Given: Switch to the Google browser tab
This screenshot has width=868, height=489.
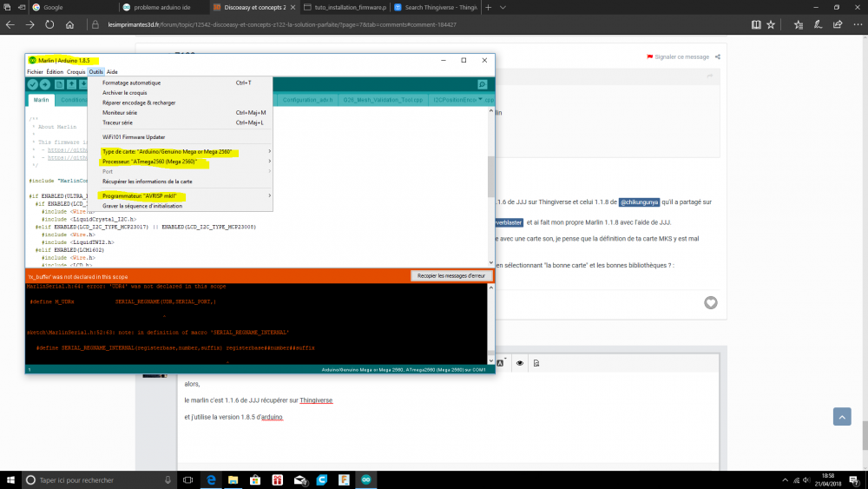Looking at the screenshot, I should click(74, 7).
